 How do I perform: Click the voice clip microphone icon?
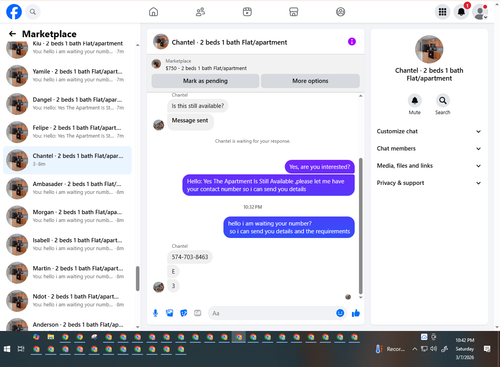[x=155, y=313]
